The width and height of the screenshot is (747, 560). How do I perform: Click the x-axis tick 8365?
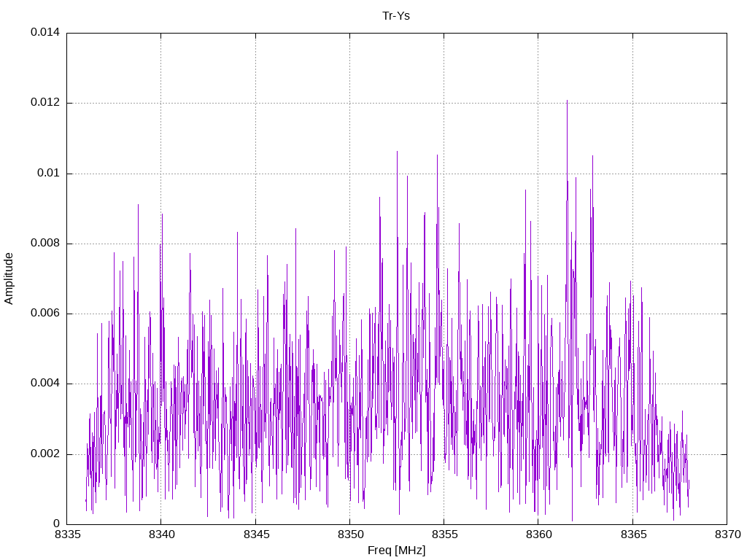634,534
